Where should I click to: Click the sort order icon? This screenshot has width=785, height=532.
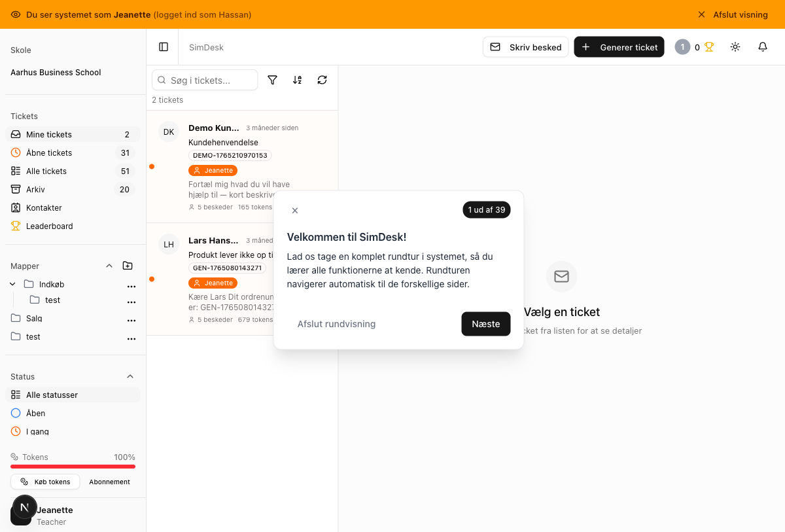pyautogui.click(x=298, y=80)
